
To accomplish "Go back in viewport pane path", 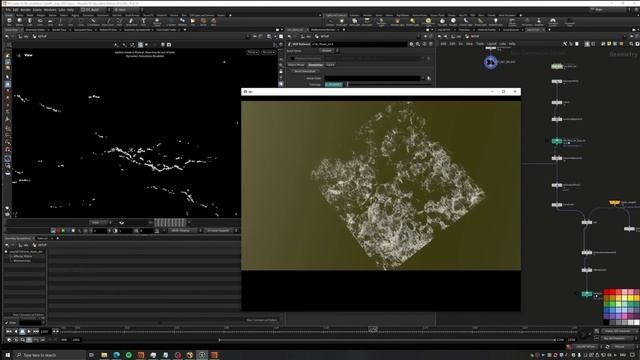I will pos(7,36).
